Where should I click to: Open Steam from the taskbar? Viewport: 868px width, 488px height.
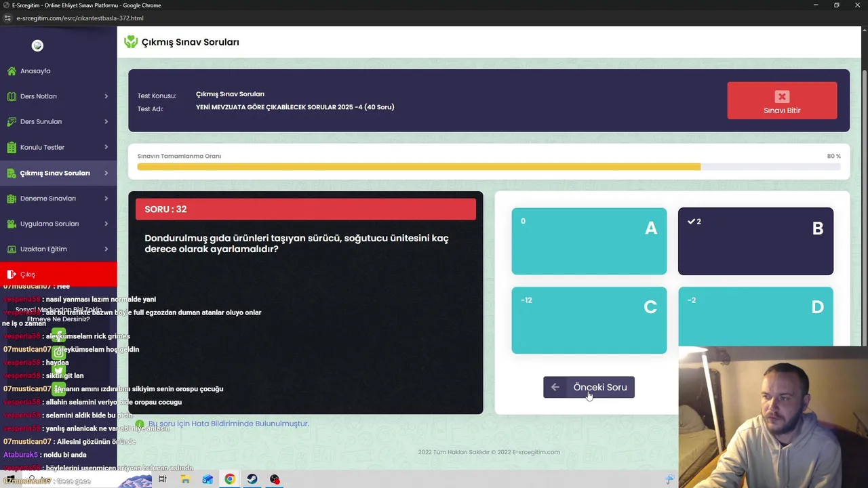[x=252, y=479]
